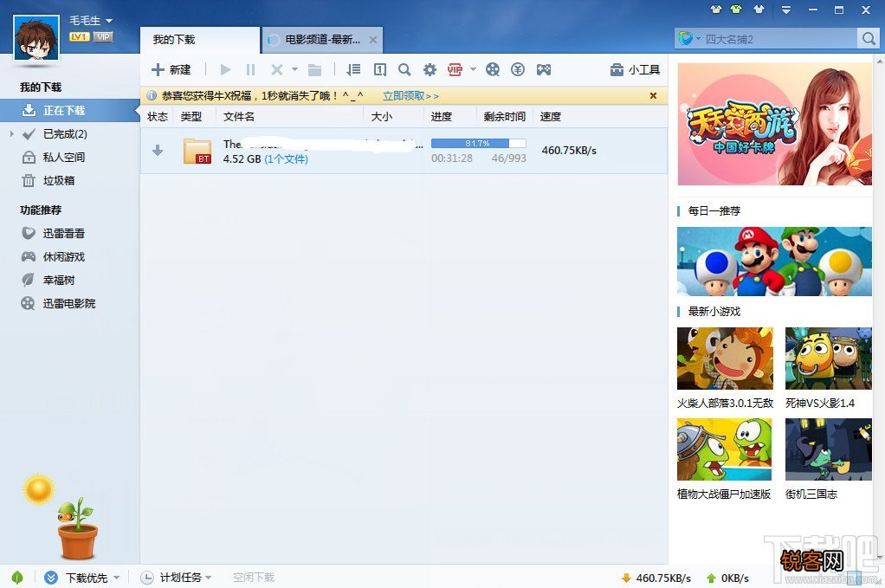Viewport: 885px width, 588px height.
Task: Close the 电影频道 tab
Action: pos(373,40)
